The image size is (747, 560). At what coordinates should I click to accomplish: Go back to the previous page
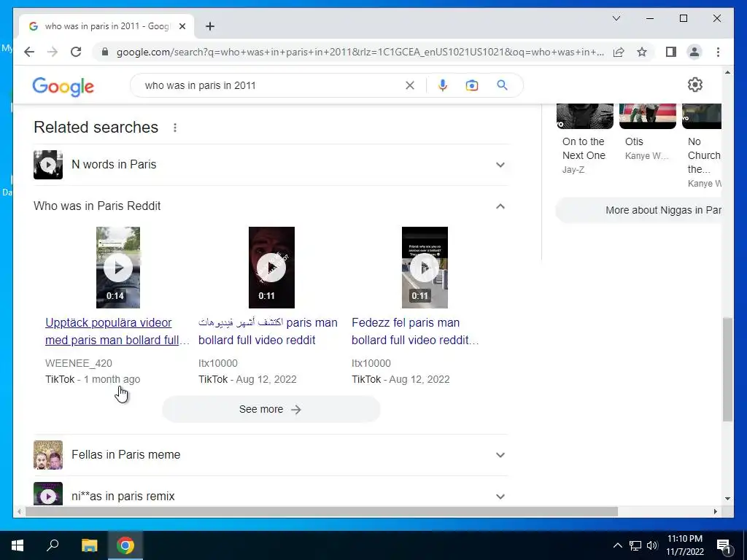click(29, 52)
